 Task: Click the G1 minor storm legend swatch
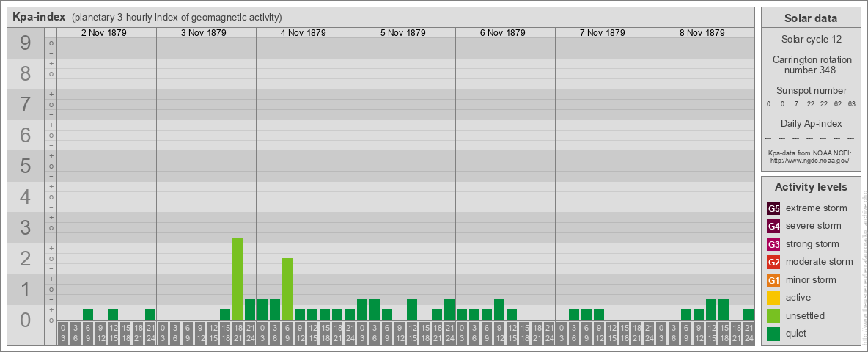click(x=773, y=280)
